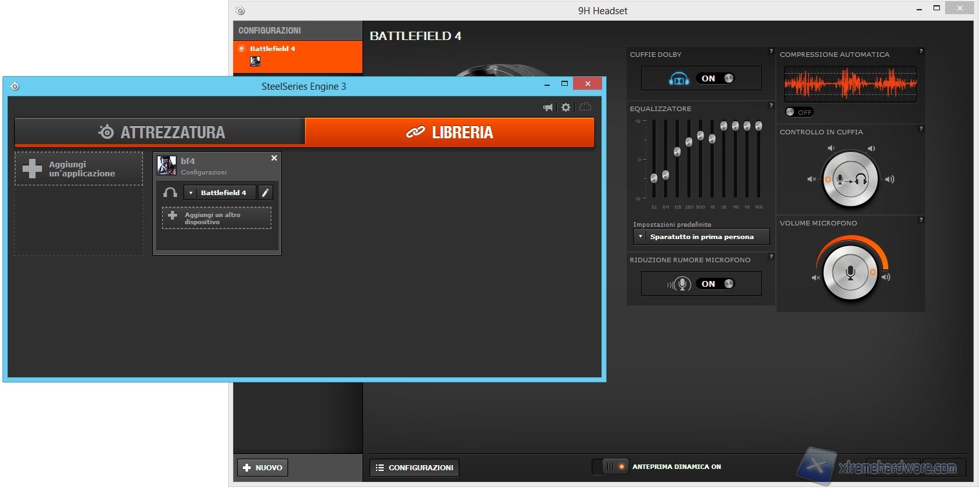980x489 pixels.
Task: Enable Compressione Automatica toggle
Action: pos(798,112)
